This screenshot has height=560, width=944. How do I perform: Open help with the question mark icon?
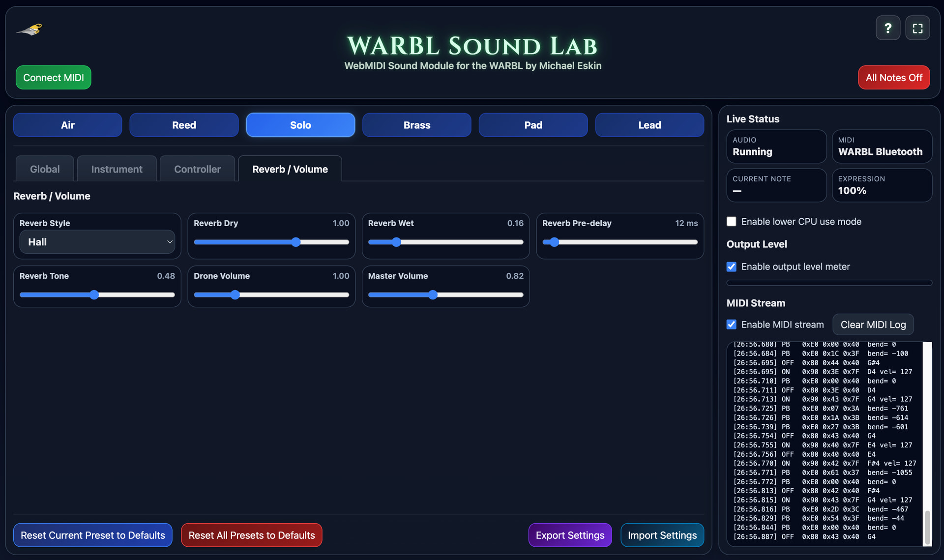[887, 28]
